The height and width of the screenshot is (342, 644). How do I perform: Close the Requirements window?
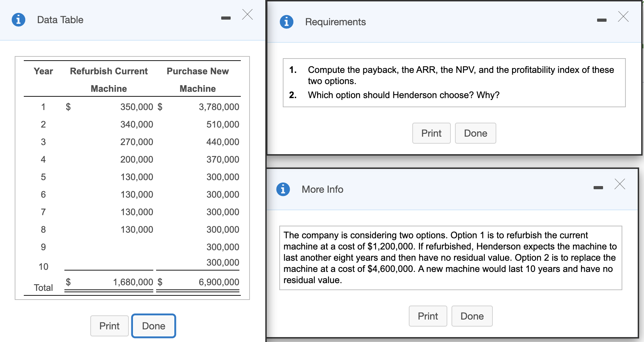point(623,17)
